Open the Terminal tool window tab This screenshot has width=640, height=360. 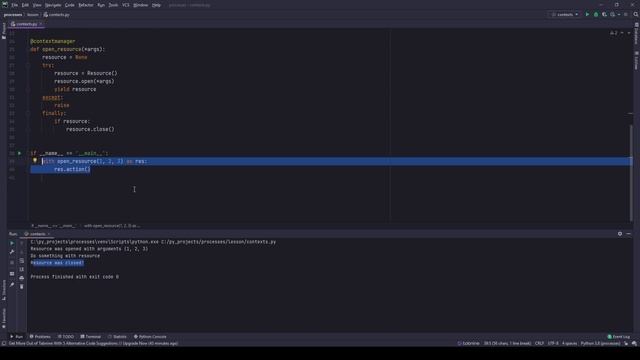point(91,337)
